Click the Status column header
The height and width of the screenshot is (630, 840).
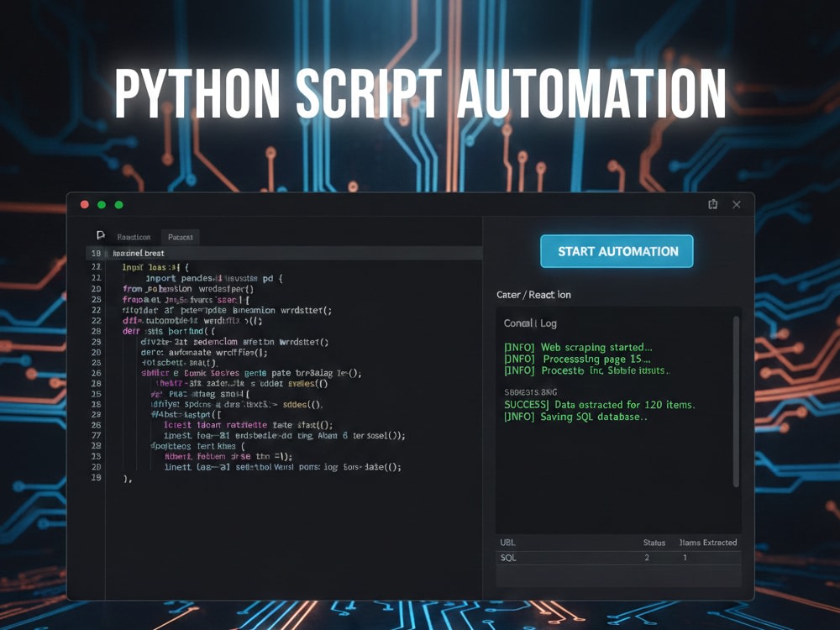pos(654,543)
